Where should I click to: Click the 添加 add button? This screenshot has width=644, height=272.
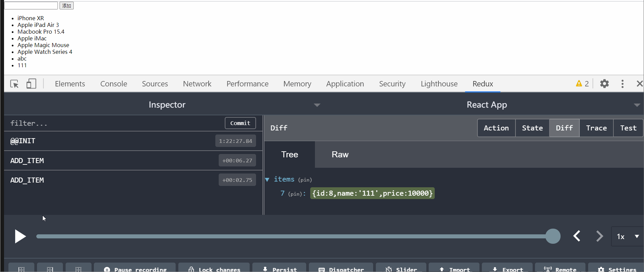(x=67, y=6)
